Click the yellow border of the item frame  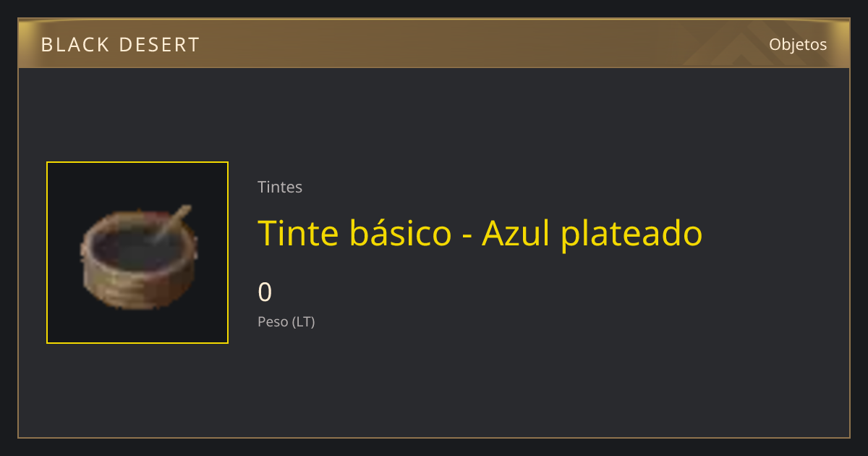pyautogui.click(x=137, y=162)
